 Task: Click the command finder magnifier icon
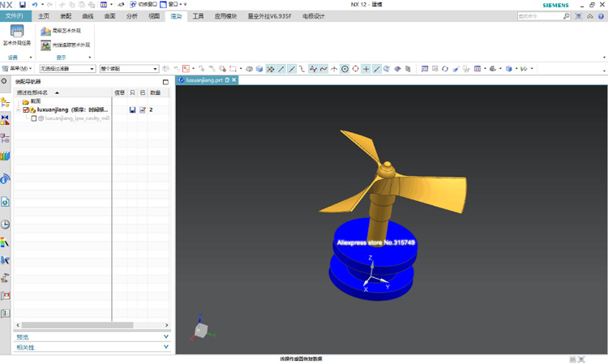566,16
